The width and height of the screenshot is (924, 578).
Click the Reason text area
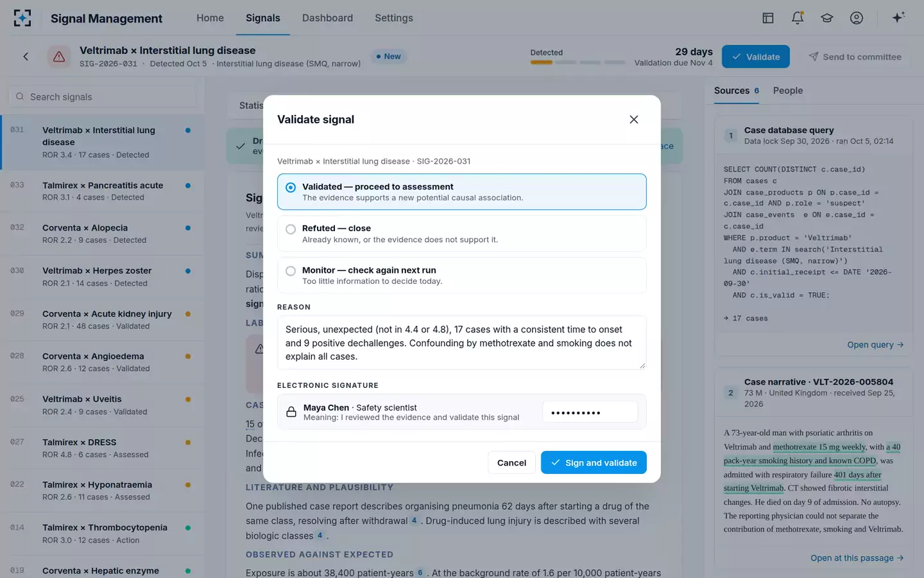tap(461, 342)
